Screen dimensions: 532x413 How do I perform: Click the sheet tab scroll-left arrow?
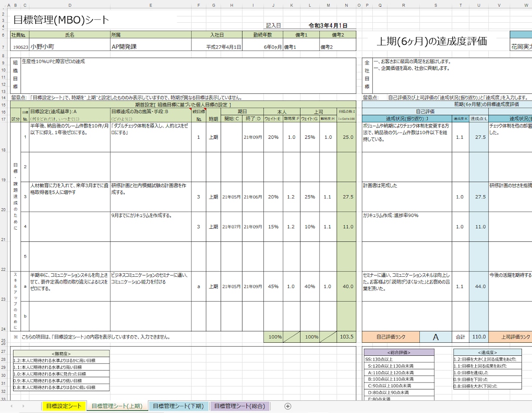click(x=11, y=406)
